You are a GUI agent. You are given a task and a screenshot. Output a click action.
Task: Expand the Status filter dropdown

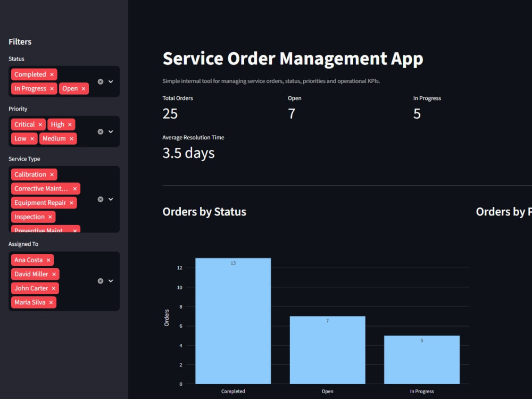click(111, 82)
